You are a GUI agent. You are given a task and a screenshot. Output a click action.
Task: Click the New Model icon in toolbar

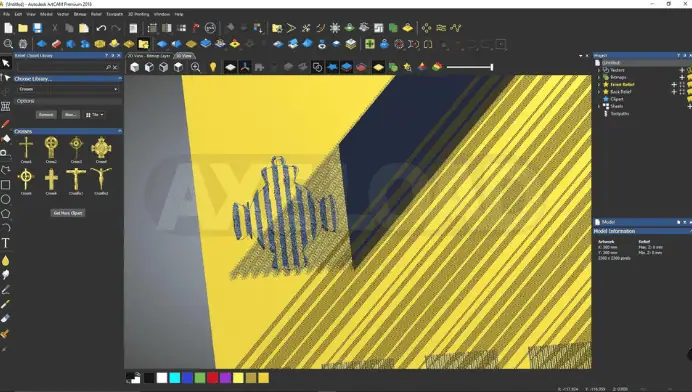click(8, 28)
